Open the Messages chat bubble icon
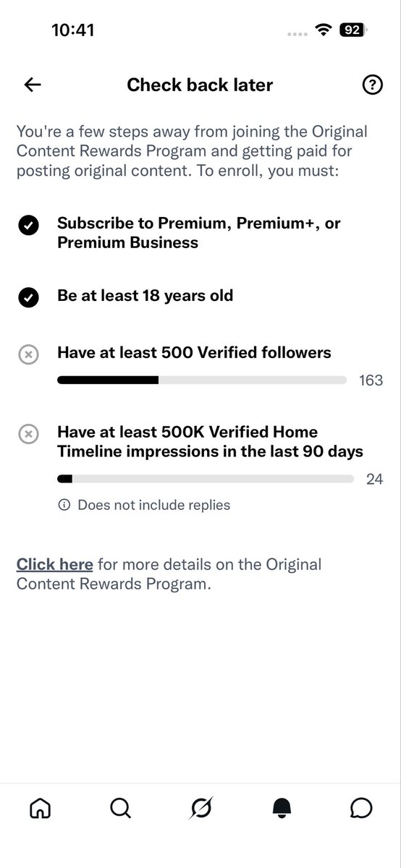The image size is (401, 868). tap(361, 808)
